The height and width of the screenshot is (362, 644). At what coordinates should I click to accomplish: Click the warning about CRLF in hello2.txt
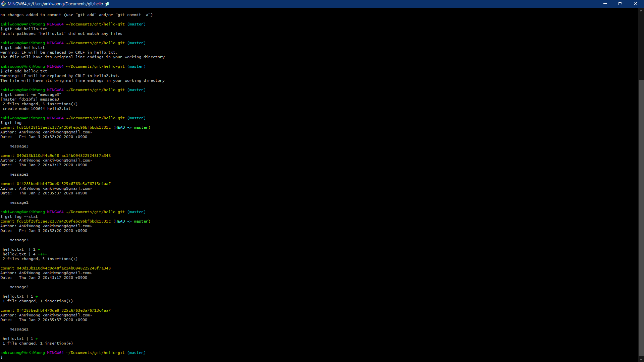pyautogui.click(x=60, y=76)
